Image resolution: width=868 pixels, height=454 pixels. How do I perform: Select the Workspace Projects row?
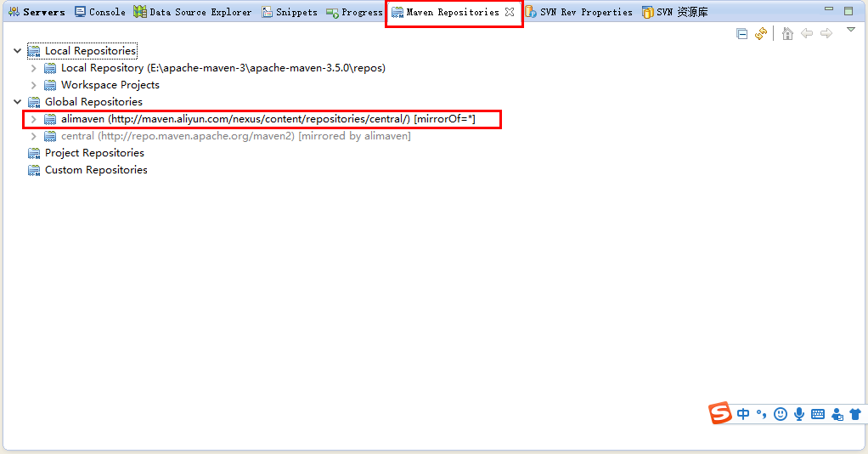(110, 85)
